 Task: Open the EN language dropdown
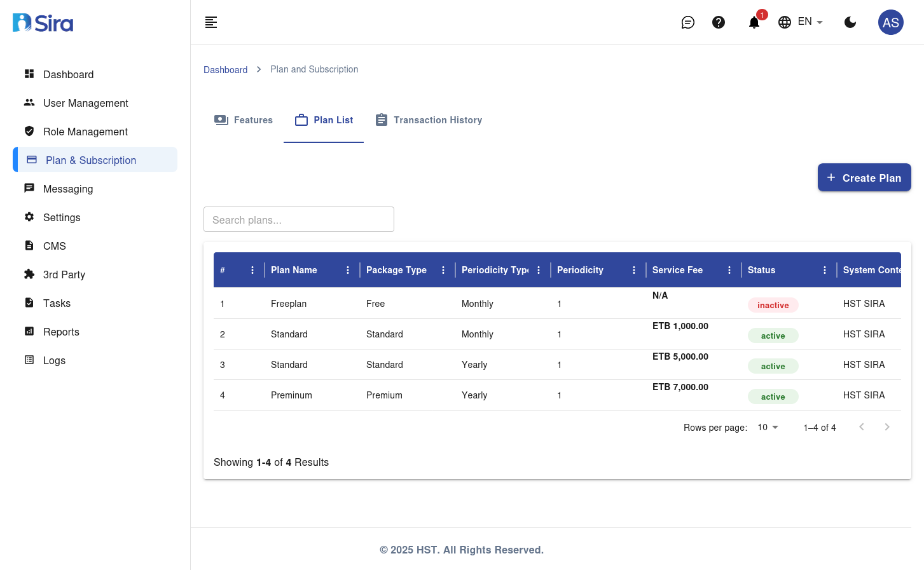[x=801, y=21]
